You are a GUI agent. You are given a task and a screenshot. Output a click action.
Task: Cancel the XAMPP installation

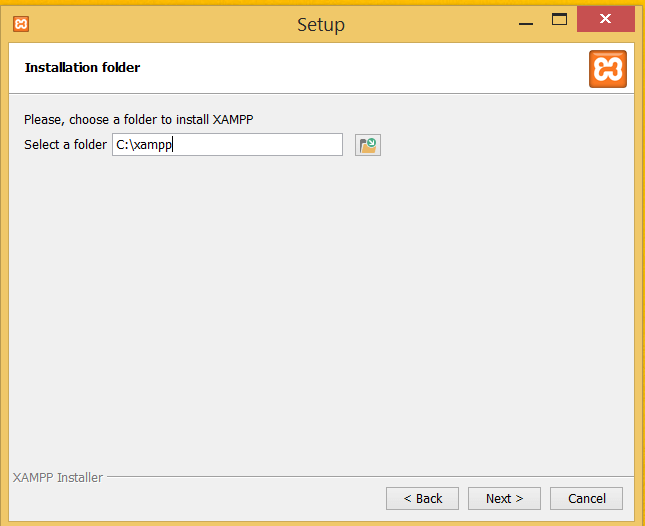tap(586, 498)
